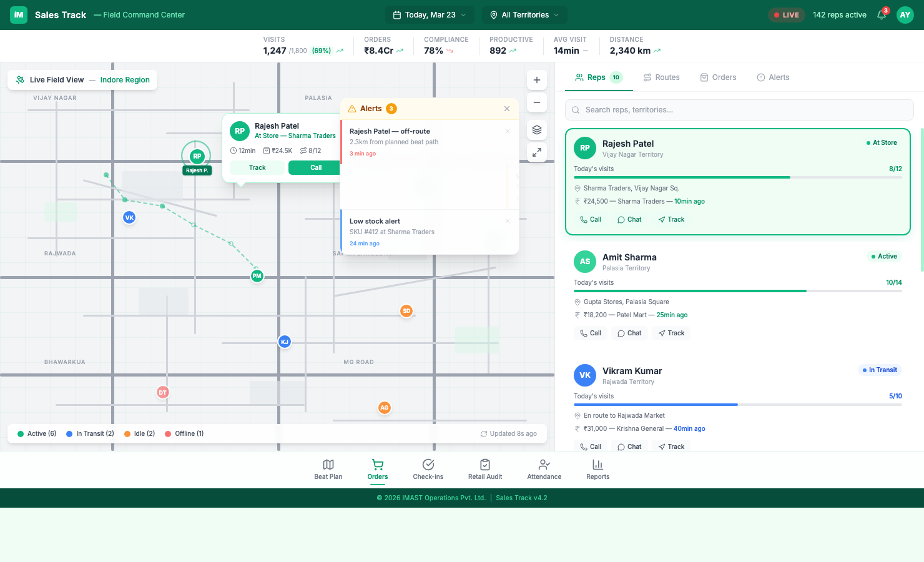Open the Beat Plan section
The height and width of the screenshot is (562, 924).
pos(328,469)
